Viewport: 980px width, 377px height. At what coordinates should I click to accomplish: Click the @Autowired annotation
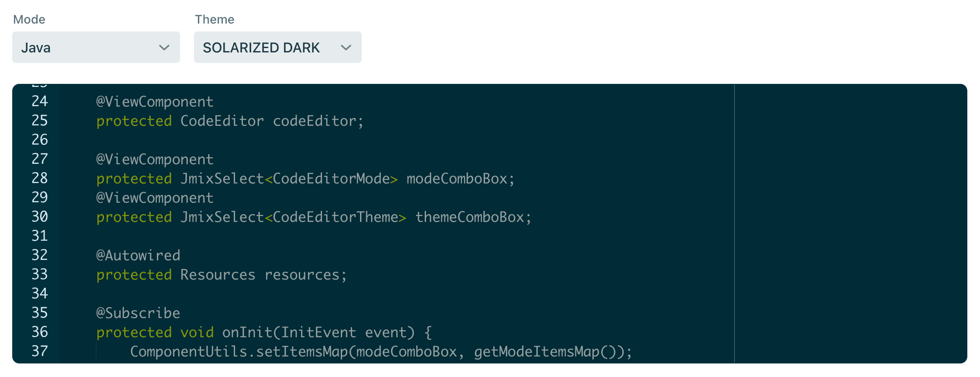tap(138, 256)
